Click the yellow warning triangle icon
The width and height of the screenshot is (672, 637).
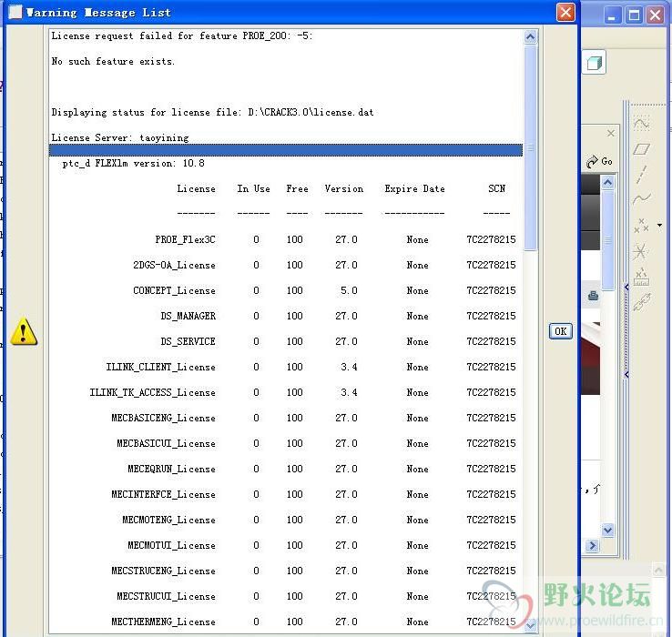click(24, 331)
